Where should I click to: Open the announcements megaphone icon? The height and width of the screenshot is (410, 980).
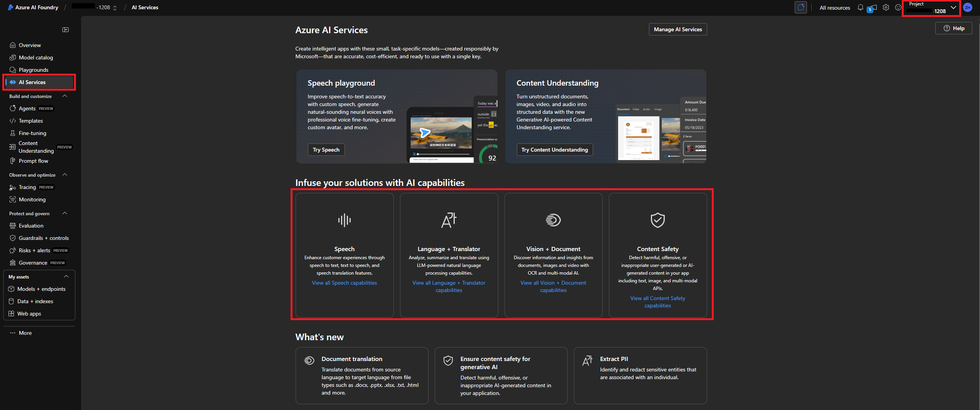point(873,7)
